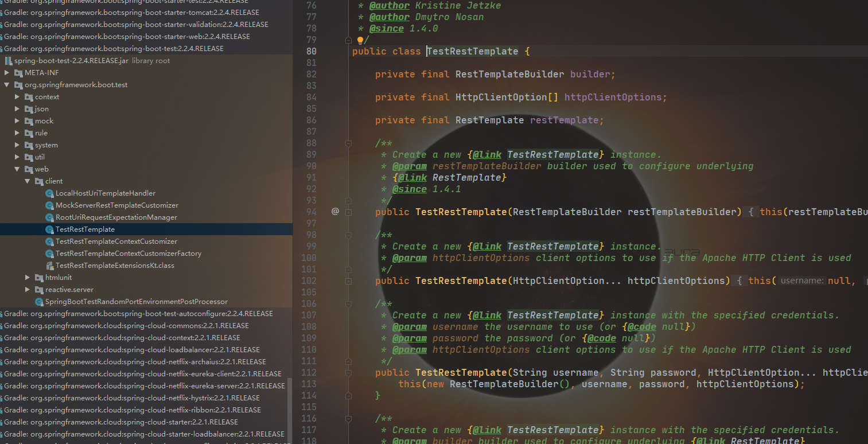The height and width of the screenshot is (444, 868).
Task: Click the MockServerRestTemplateCustomizer class icon
Action: pos(49,205)
